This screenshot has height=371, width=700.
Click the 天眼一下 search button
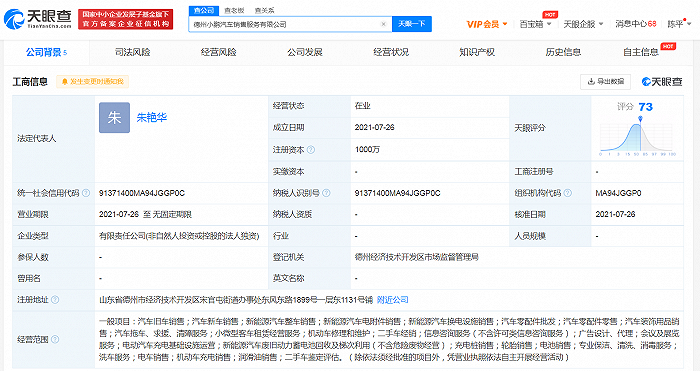tap(412, 24)
